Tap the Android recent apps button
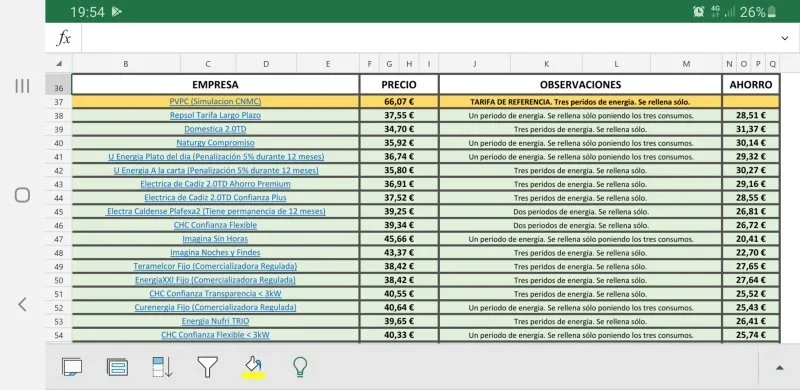The image size is (800, 390). [22, 86]
